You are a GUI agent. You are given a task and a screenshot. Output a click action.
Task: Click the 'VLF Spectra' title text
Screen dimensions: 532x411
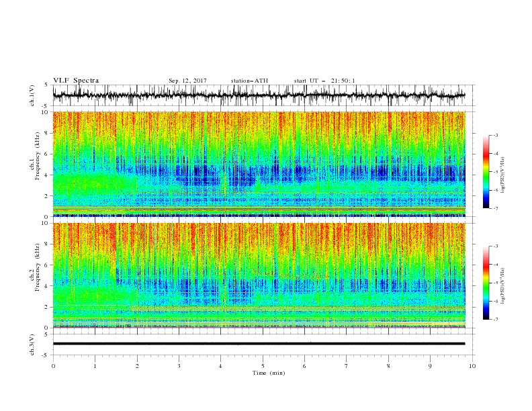(x=76, y=81)
